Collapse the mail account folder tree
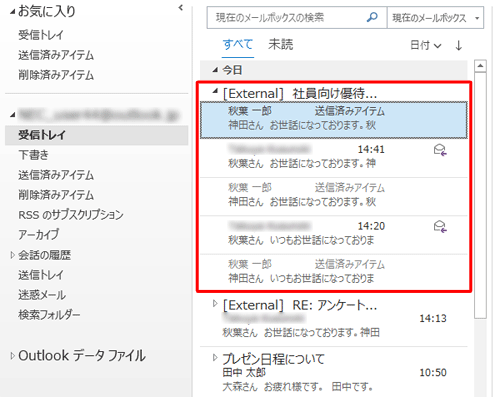 tap(13, 115)
